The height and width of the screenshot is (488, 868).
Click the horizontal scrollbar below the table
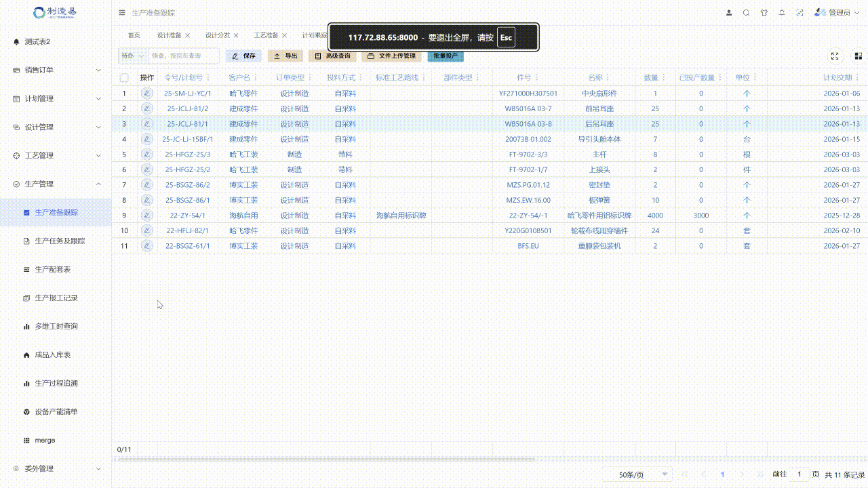[x=325, y=460]
